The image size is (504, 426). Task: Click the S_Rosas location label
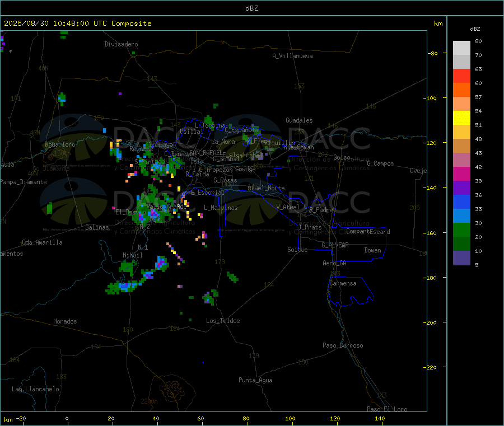point(225,180)
